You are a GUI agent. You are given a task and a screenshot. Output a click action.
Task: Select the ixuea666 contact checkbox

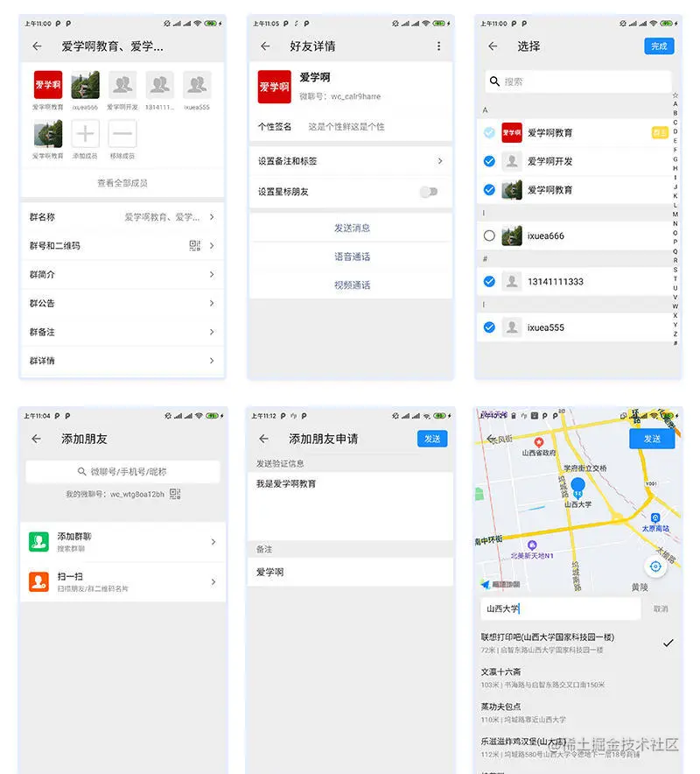pos(492,236)
